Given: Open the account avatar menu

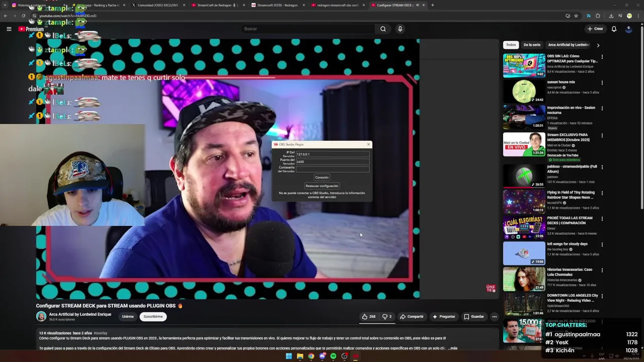Looking at the screenshot, I should (628, 29).
